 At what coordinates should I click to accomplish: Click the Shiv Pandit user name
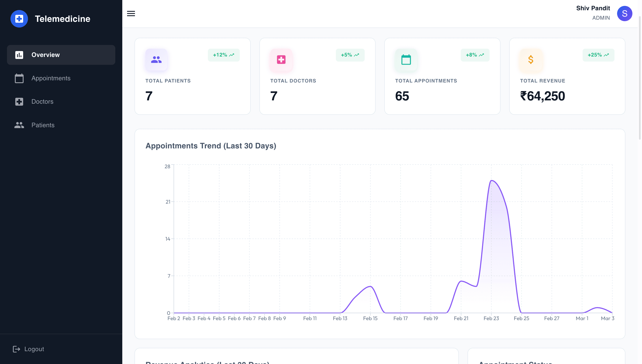[593, 8]
